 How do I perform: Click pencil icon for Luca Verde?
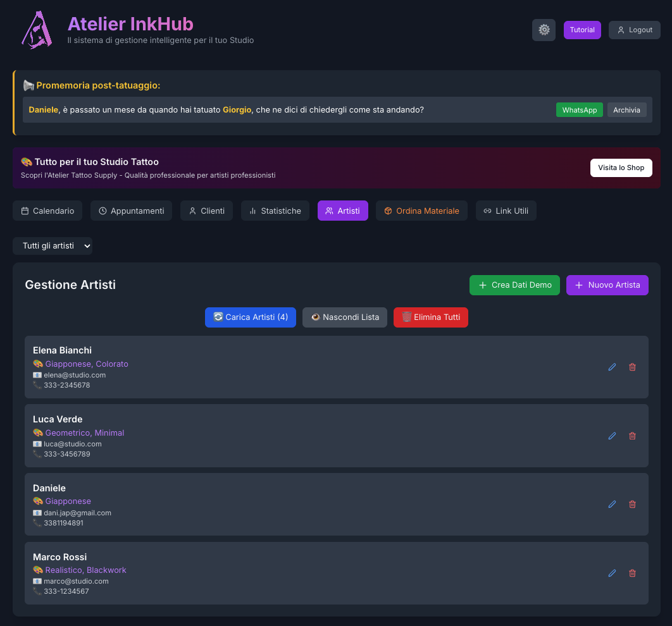click(x=612, y=436)
